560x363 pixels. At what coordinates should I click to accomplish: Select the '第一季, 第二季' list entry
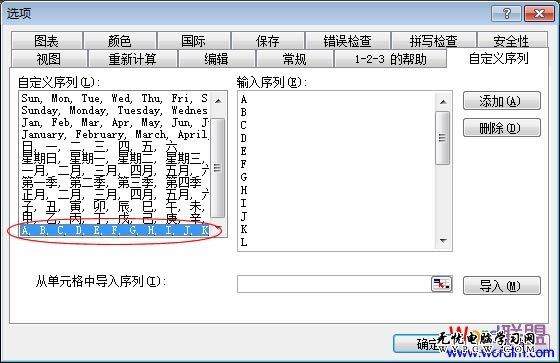point(115,183)
